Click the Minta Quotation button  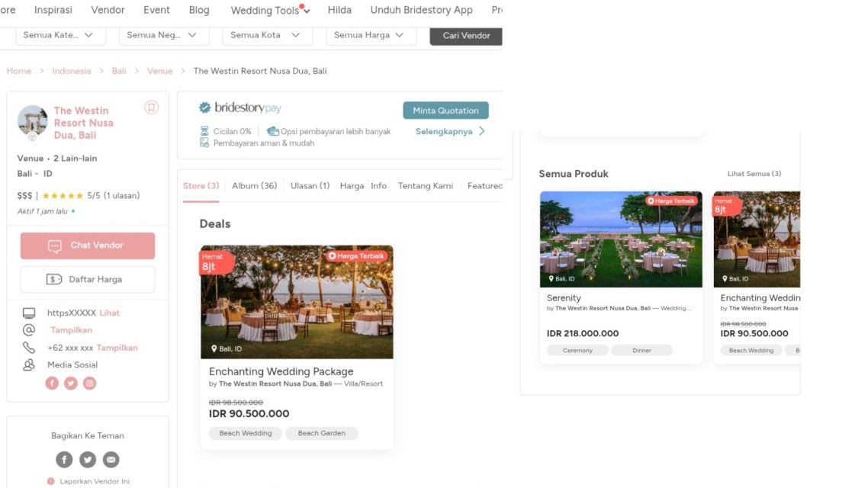(445, 111)
